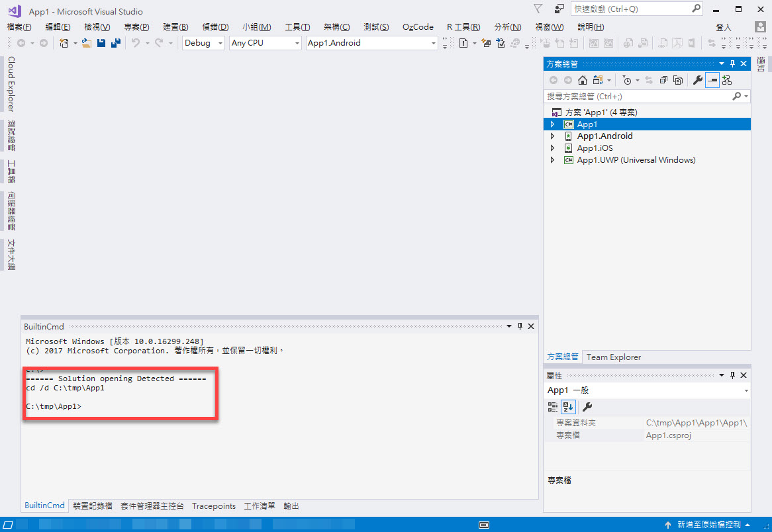The image size is (772, 532).
Task: Click the exclamation document icon in the toolbar
Action: coord(463,43)
